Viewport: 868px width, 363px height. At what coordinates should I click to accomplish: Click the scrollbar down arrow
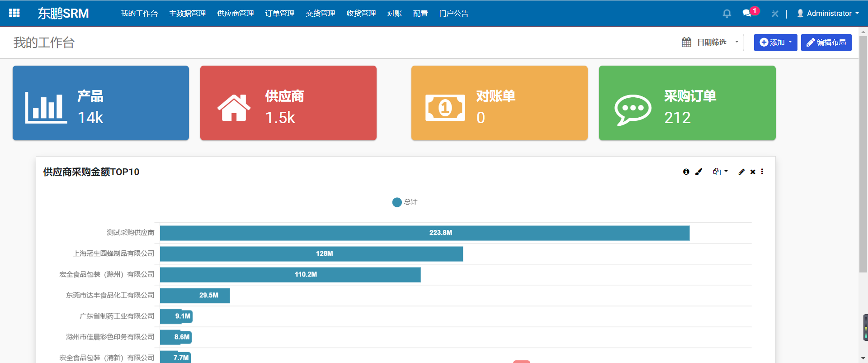coord(863,358)
